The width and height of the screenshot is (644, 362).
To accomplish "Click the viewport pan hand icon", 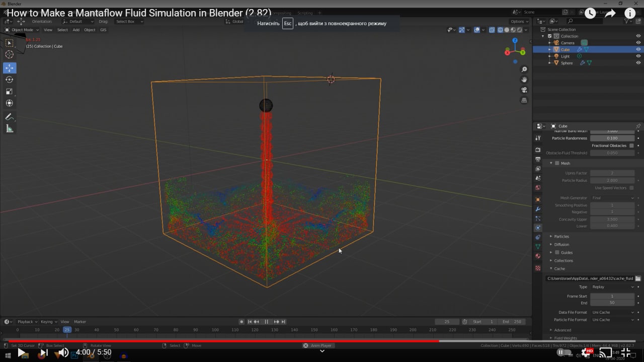I will point(524,80).
